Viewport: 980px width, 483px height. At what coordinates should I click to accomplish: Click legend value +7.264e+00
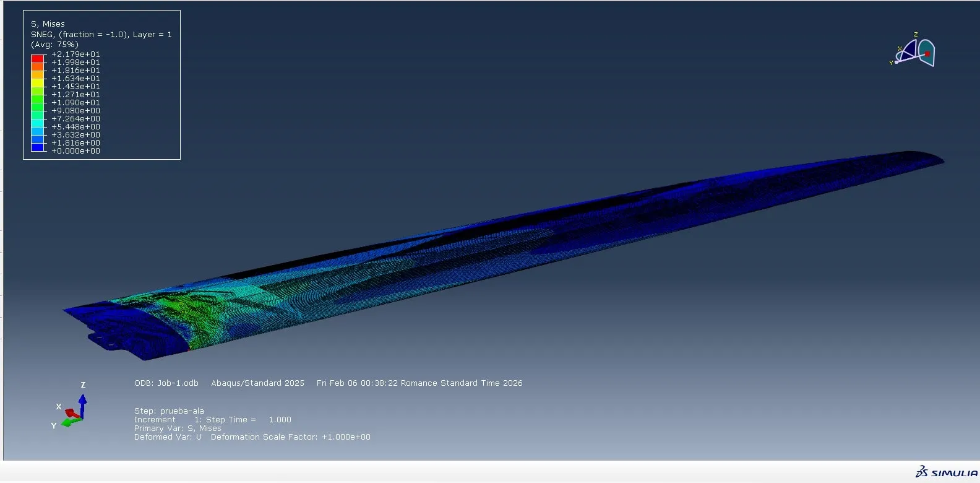[75, 119]
